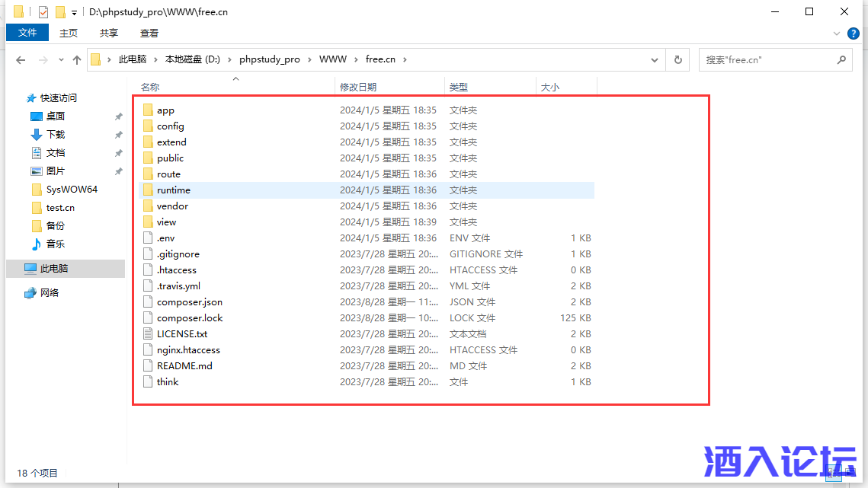Click the properties icon in title bar
Viewport: 868px width, 488px height.
pos(43,12)
